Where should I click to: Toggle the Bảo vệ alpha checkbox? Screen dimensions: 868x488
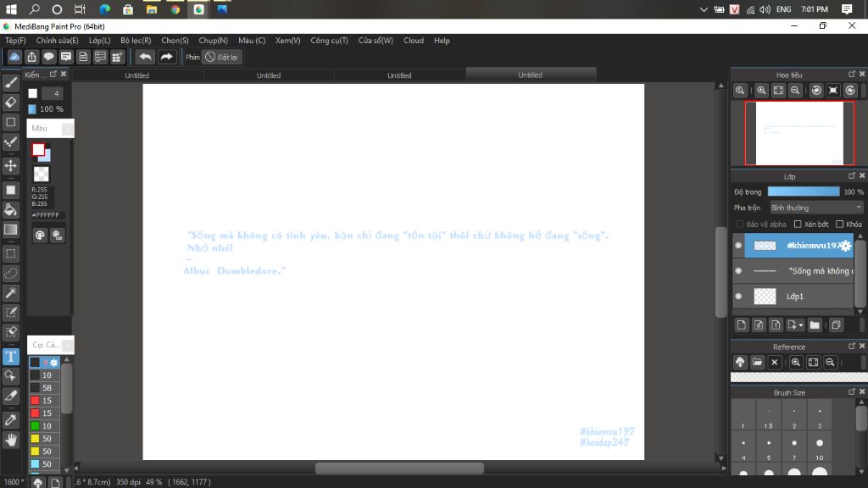coord(739,224)
